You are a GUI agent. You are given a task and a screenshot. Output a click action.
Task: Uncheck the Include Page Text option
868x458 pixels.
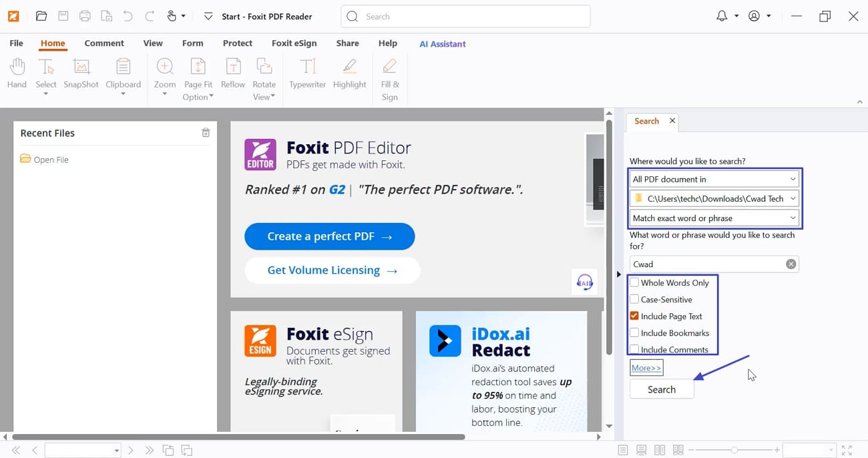pos(634,316)
